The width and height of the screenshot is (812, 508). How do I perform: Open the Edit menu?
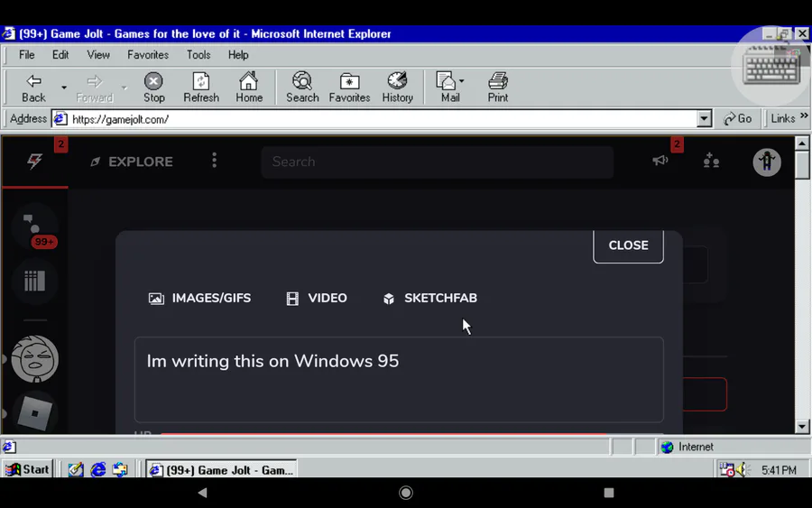pos(60,55)
